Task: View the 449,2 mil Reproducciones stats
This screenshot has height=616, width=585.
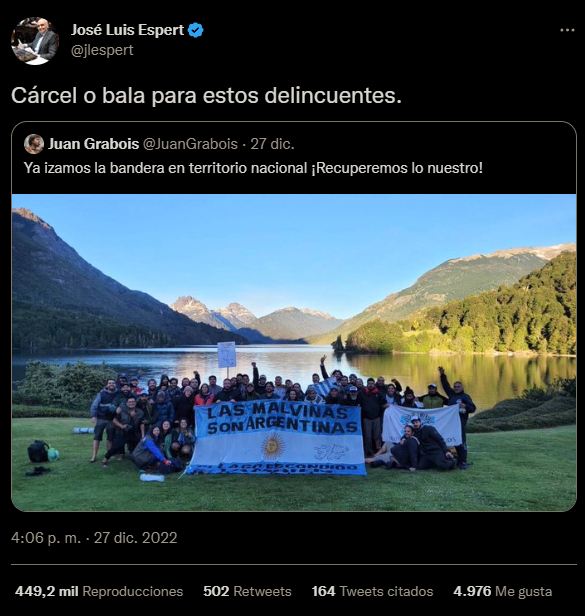Action: pyautogui.click(x=99, y=591)
